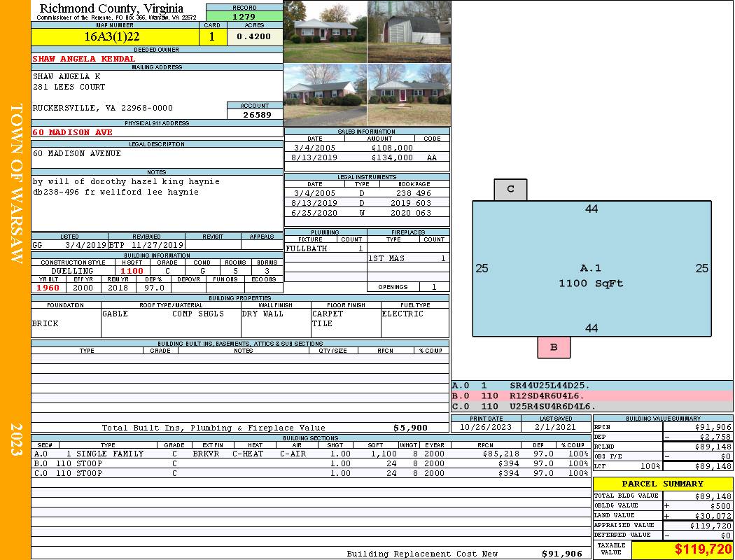This screenshot has height=560, width=735.
Task: Select account number 26589
Action: coord(257,114)
